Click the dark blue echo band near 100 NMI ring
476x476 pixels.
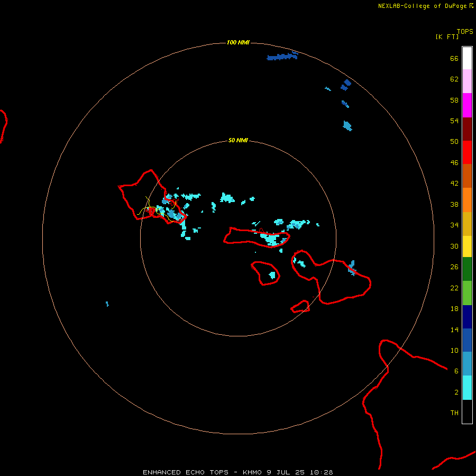coord(282,56)
